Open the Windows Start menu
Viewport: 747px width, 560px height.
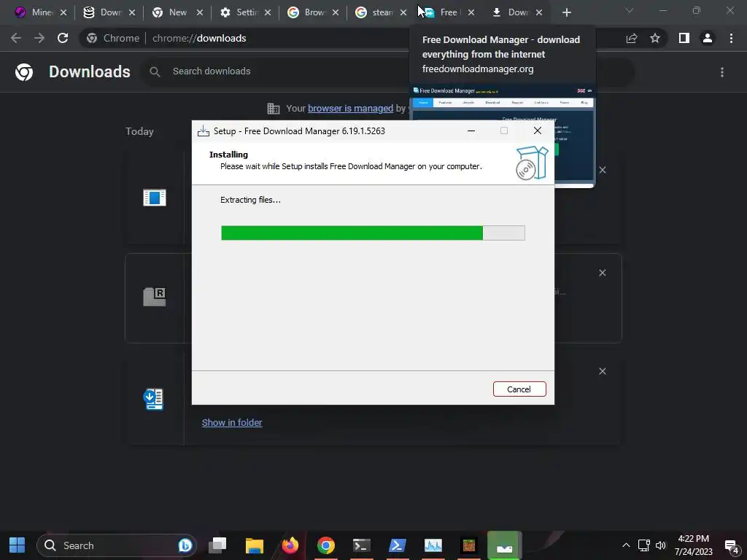18,545
